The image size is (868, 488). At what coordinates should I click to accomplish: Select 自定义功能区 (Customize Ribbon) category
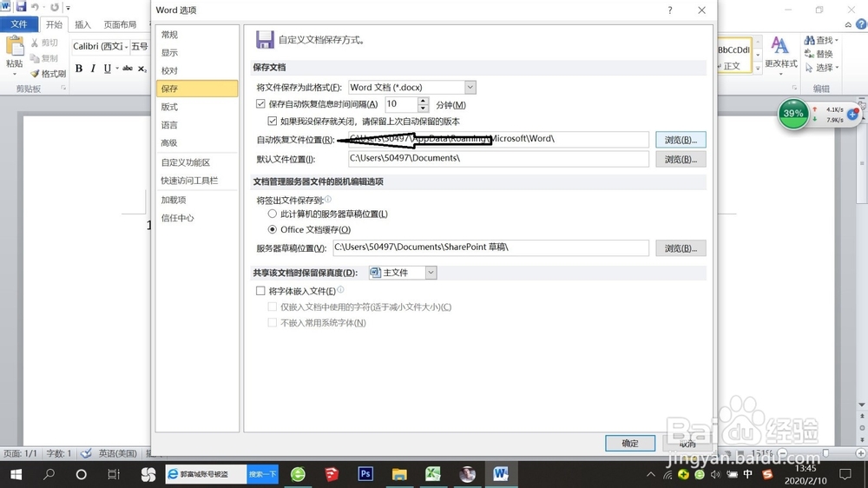coord(197,162)
